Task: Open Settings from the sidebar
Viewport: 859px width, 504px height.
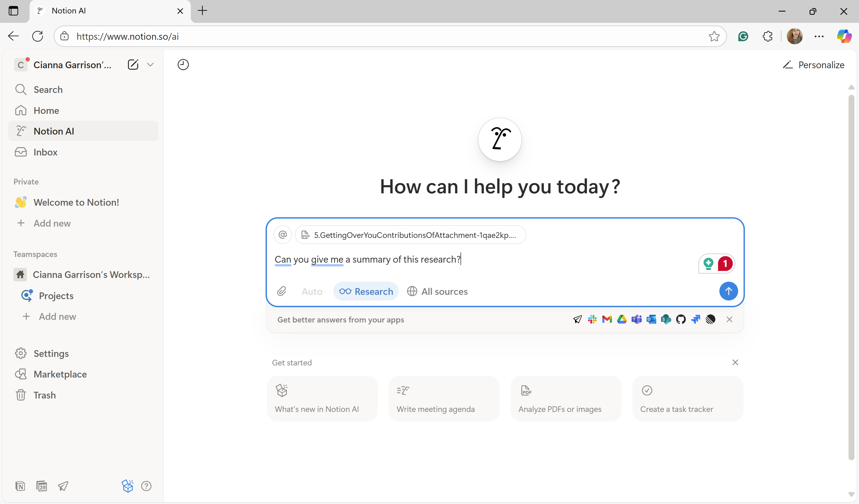Action: [x=51, y=353]
